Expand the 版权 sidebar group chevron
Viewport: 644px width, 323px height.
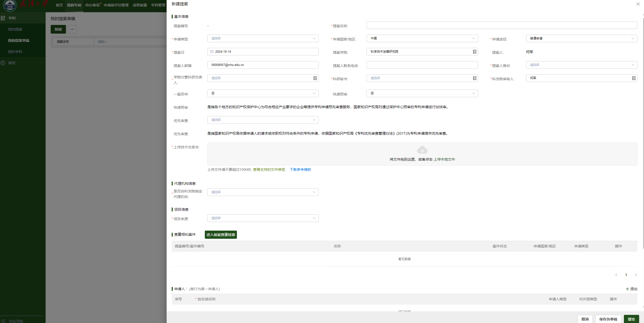click(41, 63)
